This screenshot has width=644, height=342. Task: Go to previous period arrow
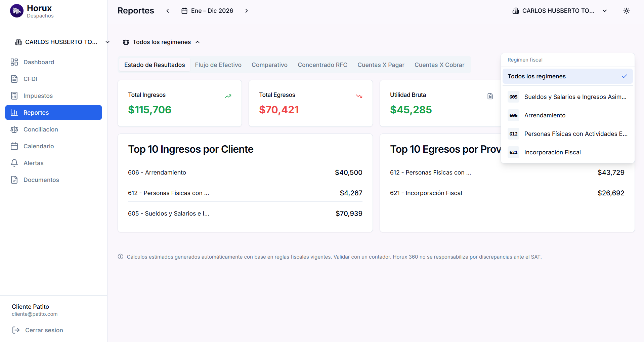pos(168,11)
